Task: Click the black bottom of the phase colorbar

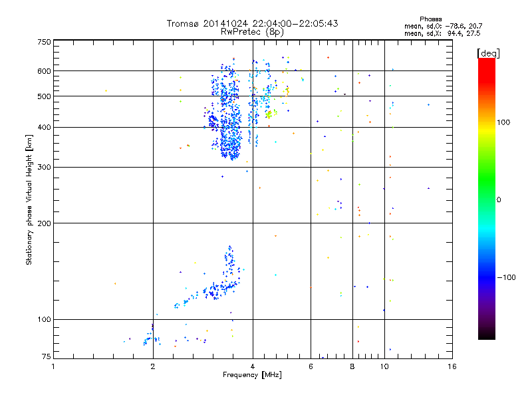Action: 487,335
